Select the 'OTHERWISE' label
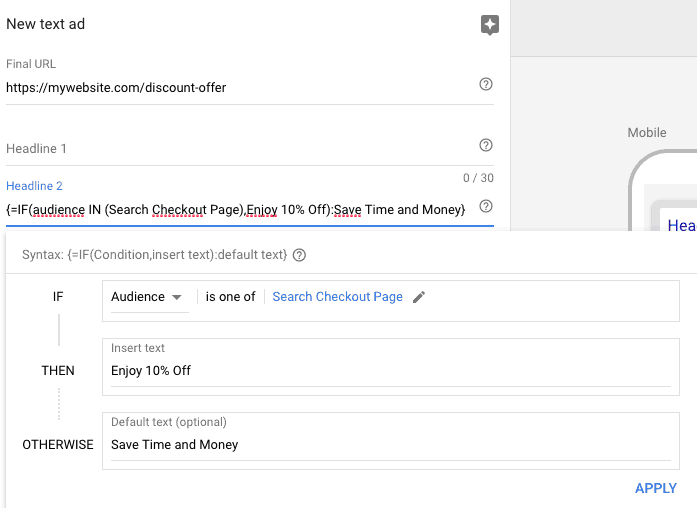The image size is (697, 508). [x=58, y=445]
